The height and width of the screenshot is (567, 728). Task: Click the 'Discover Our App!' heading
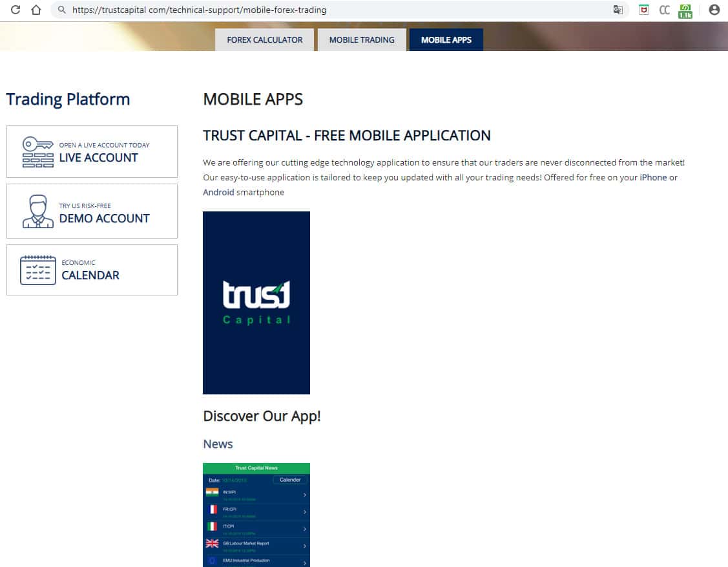point(262,416)
